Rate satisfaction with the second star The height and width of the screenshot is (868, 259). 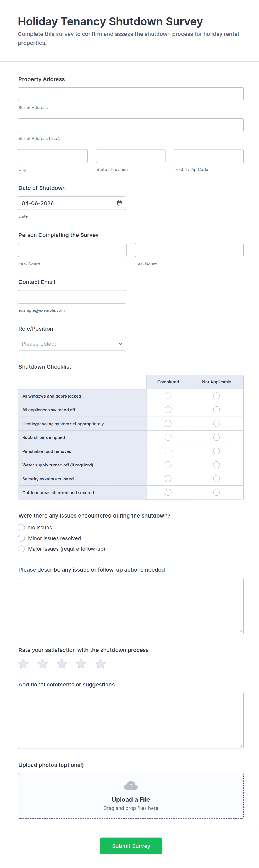(43, 664)
